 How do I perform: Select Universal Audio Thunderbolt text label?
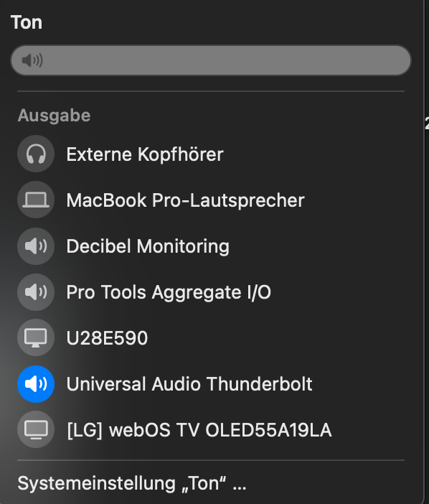pyautogui.click(x=189, y=384)
